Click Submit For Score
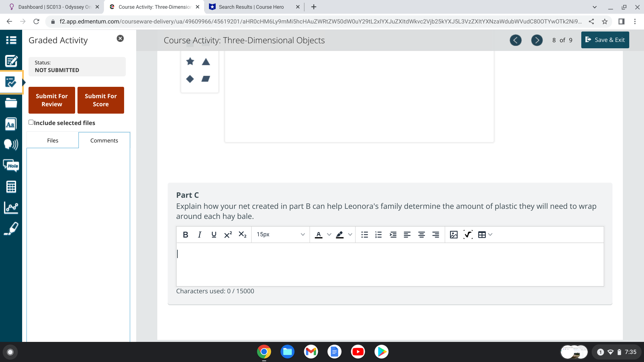644x362 pixels. 101,100
